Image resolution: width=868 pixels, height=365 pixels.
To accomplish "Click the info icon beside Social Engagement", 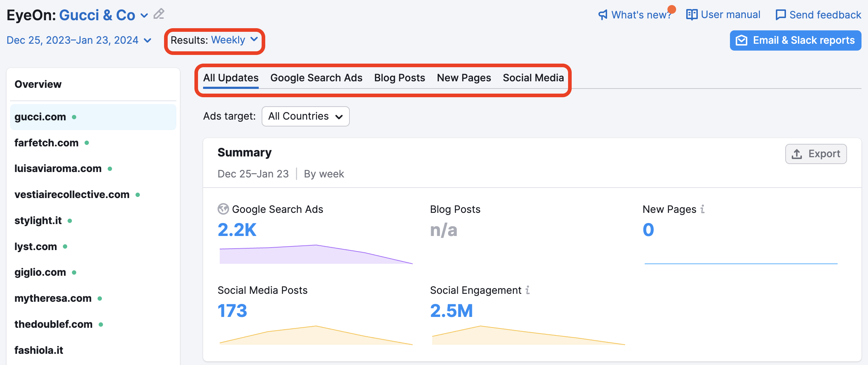I will pyautogui.click(x=528, y=290).
